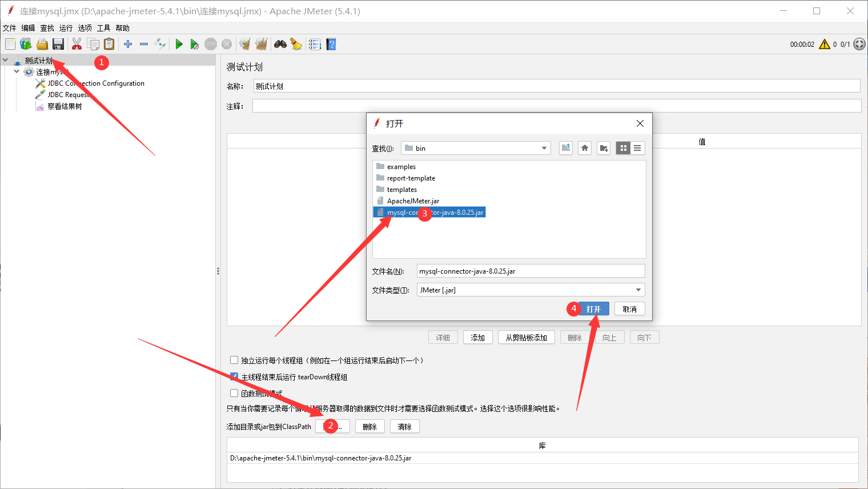Uncheck run tearDown thread groups option

(234, 376)
